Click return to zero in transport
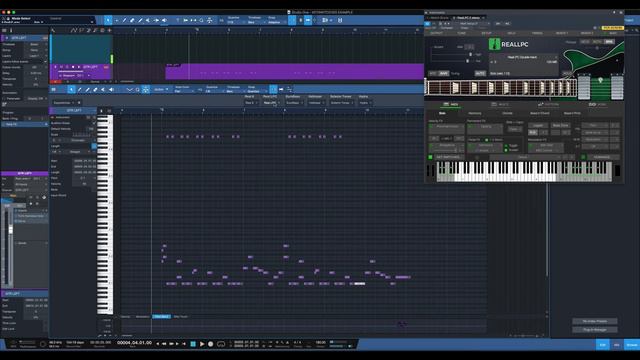The image size is (640, 360). click(x=184, y=344)
